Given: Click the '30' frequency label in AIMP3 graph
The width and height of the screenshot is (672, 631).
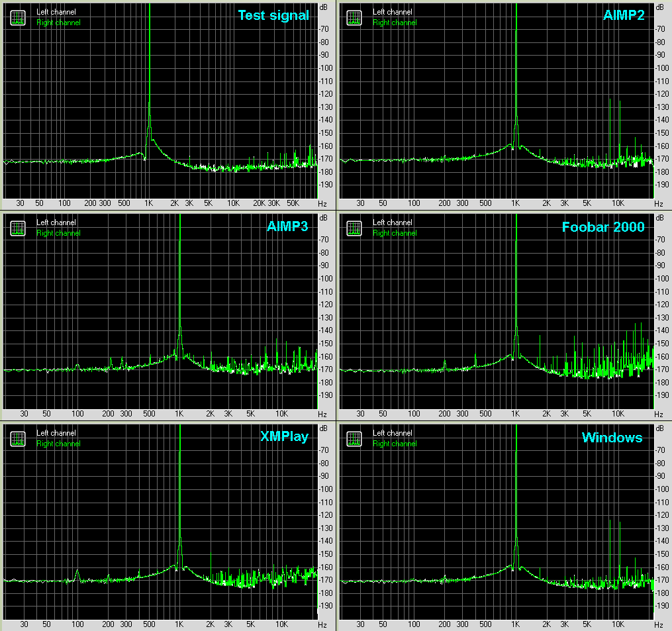Looking at the screenshot, I should (x=24, y=414).
